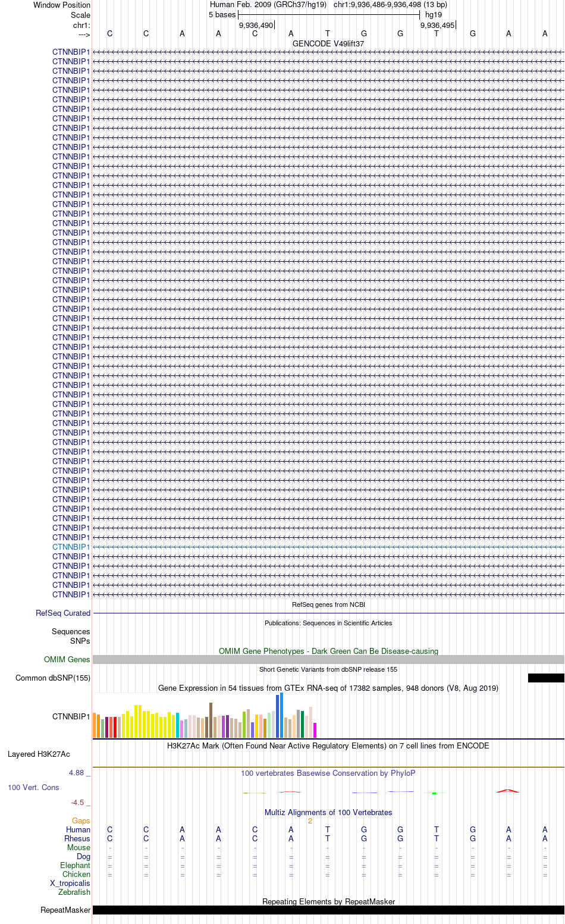
Task: Click 'Publications: Sequences in Scientific Articles' title
Action: (328, 623)
